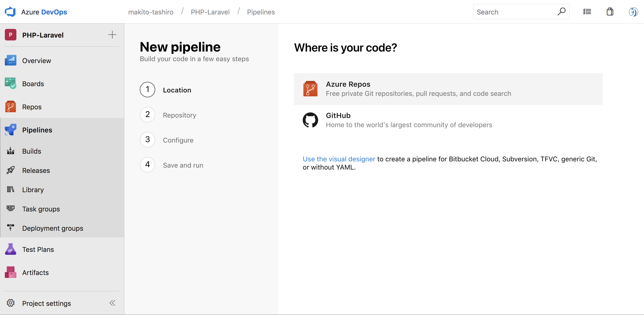Click the Releases icon in sidebar

(11, 170)
